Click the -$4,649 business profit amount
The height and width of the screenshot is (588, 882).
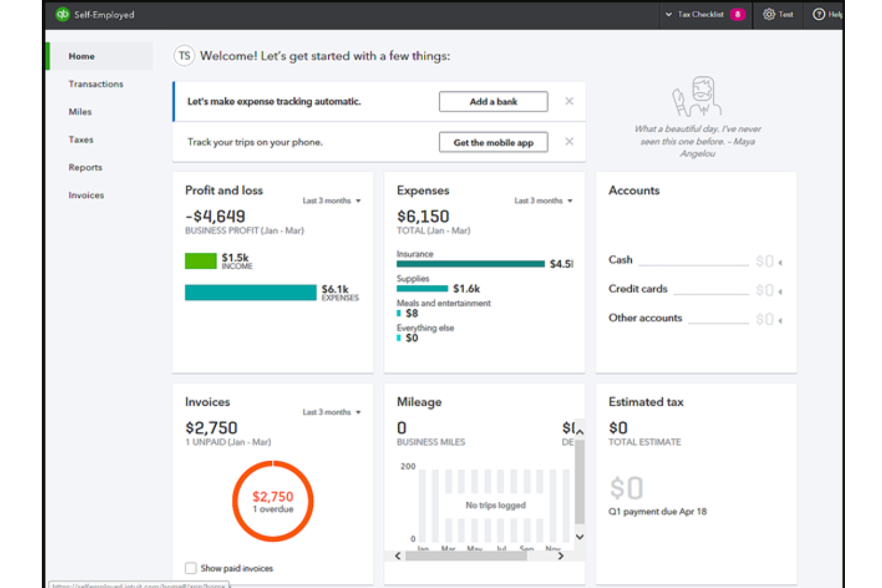click(x=215, y=216)
